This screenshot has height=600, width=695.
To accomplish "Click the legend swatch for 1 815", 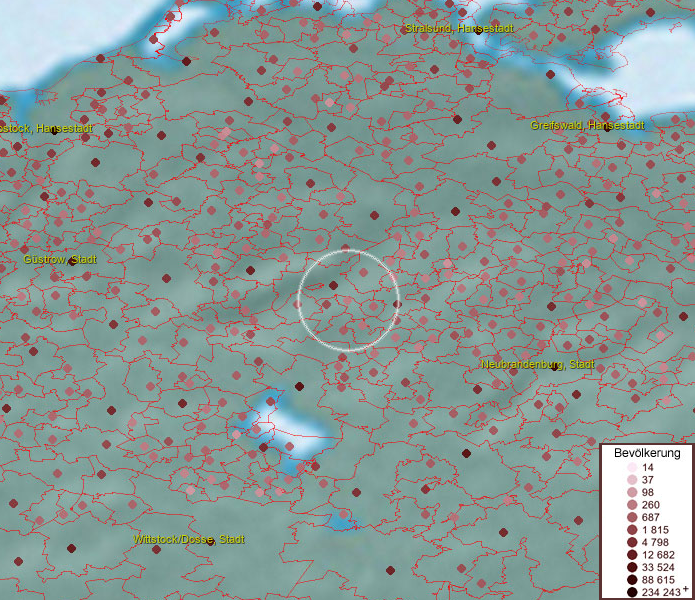I will (x=633, y=530).
